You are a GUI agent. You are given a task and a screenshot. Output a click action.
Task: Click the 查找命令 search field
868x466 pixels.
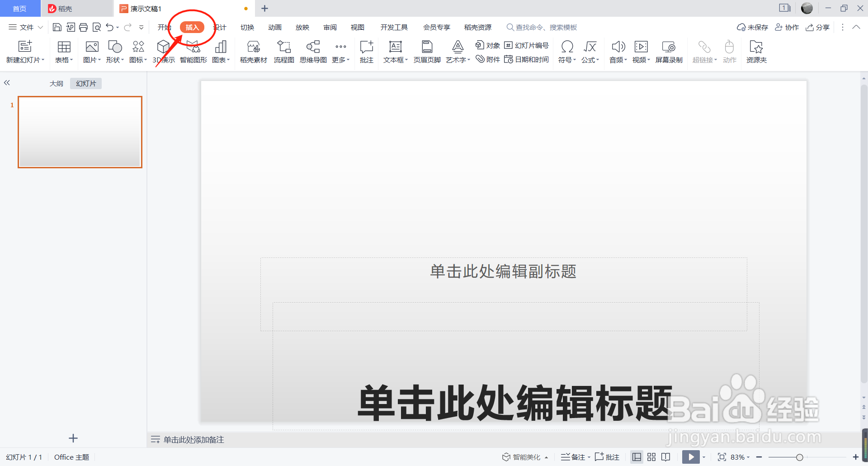point(542,28)
